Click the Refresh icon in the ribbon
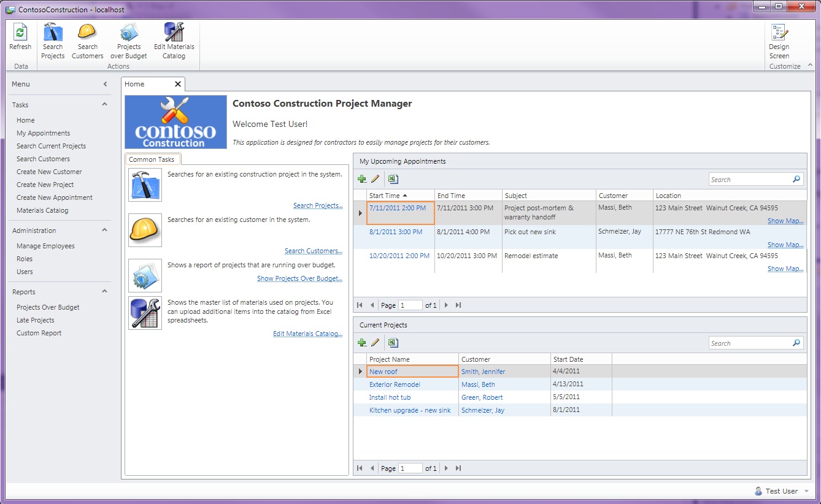 (20, 32)
